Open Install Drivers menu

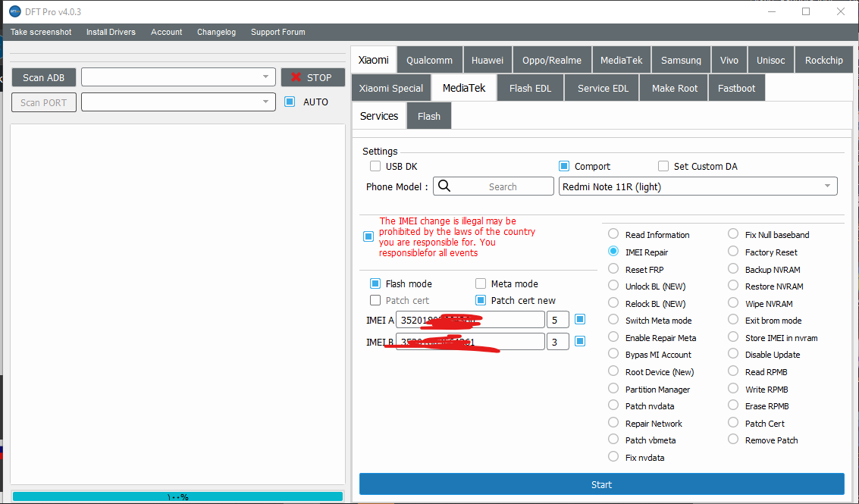[x=111, y=32]
